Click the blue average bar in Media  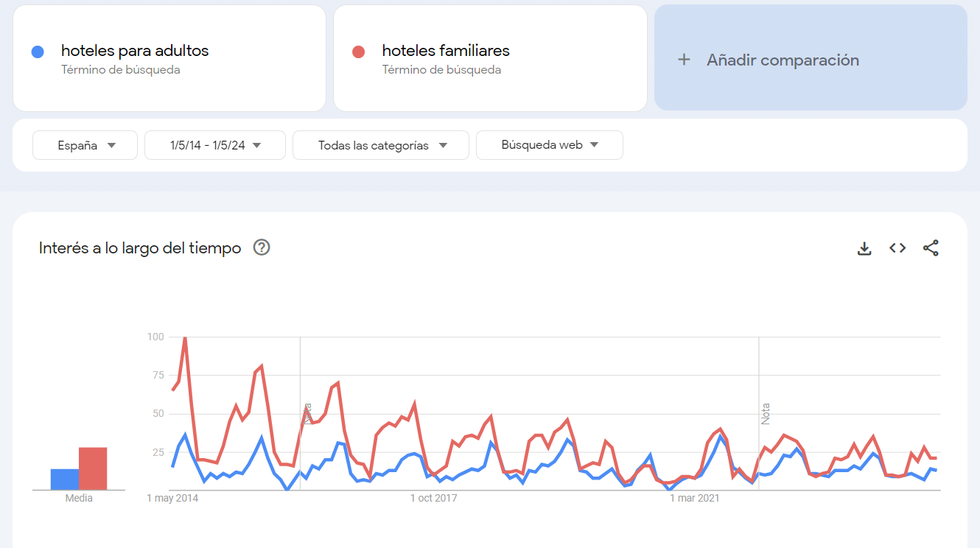[x=65, y=479]
